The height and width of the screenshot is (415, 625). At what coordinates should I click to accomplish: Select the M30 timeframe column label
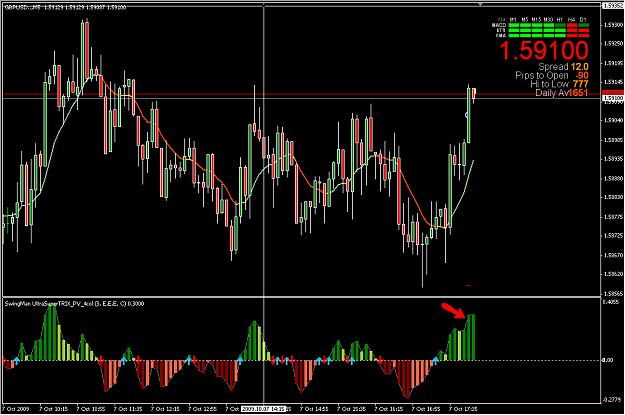pyautogui.click(x=548, y=20)
